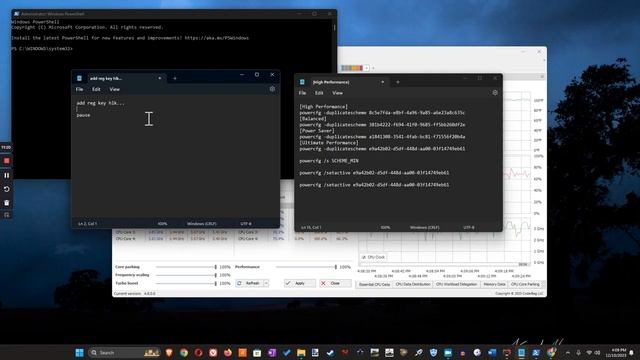Open the system clock and date
640x360 pixels.
click(x=617, y=353)
